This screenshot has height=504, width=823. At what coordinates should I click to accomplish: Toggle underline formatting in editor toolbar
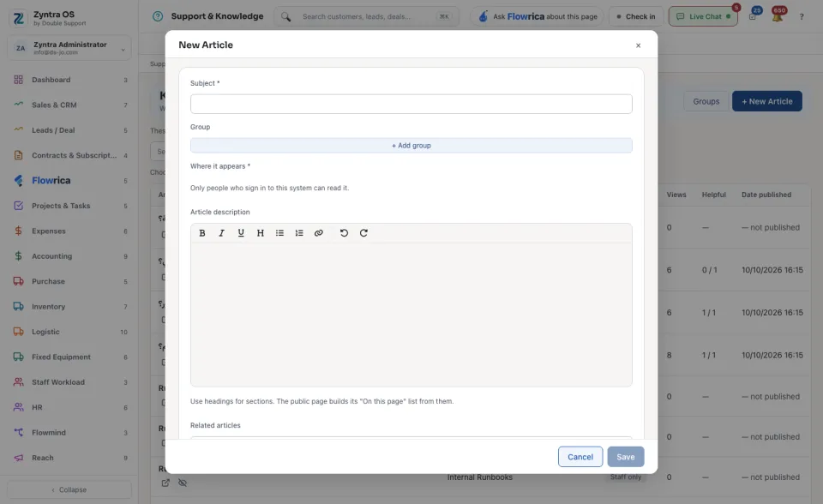click(241, 233)
